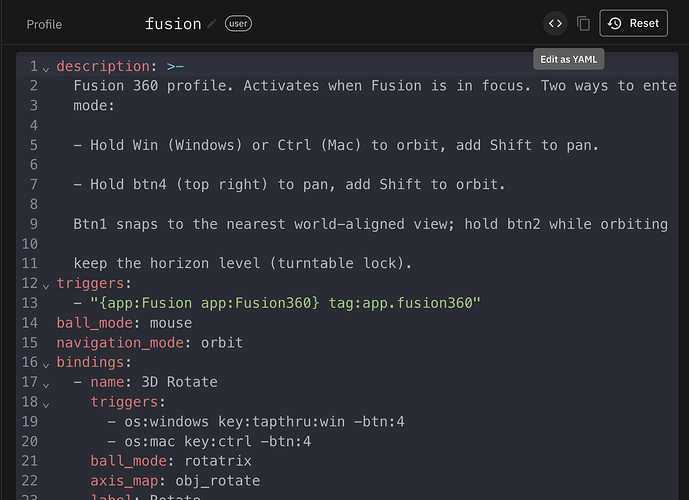Screen dimensions: 689x500
Task: Click the '3D Rotate' name value
Action: click(x=179, y=382)
